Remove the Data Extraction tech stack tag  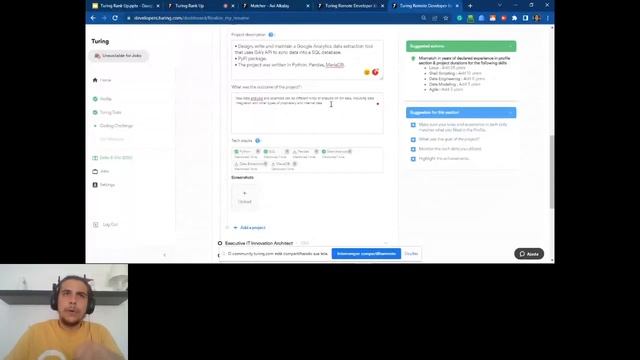pyautogui.click(x=265, y=164)
